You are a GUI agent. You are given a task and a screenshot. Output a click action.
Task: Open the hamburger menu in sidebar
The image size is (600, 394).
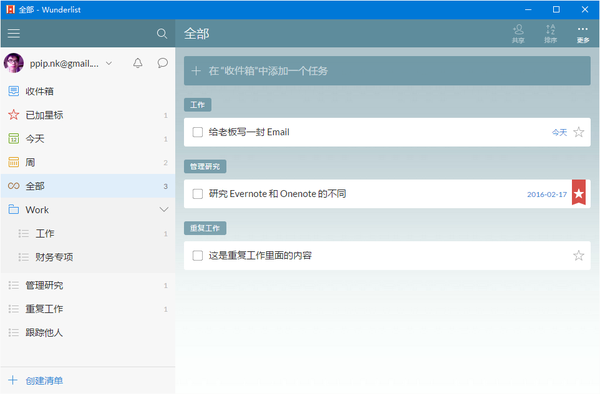14,33
